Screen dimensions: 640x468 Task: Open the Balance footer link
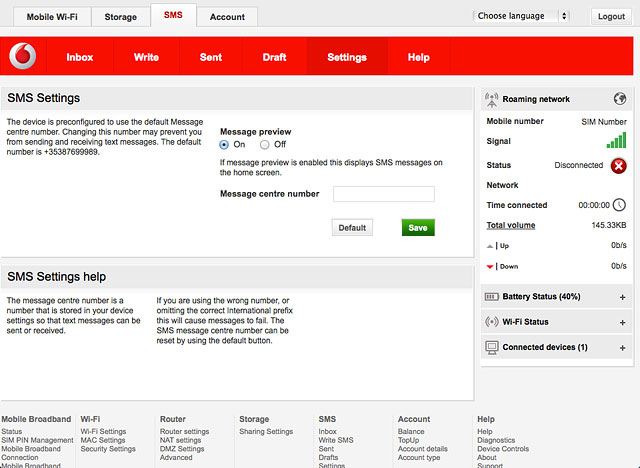[x=411, y=431]
